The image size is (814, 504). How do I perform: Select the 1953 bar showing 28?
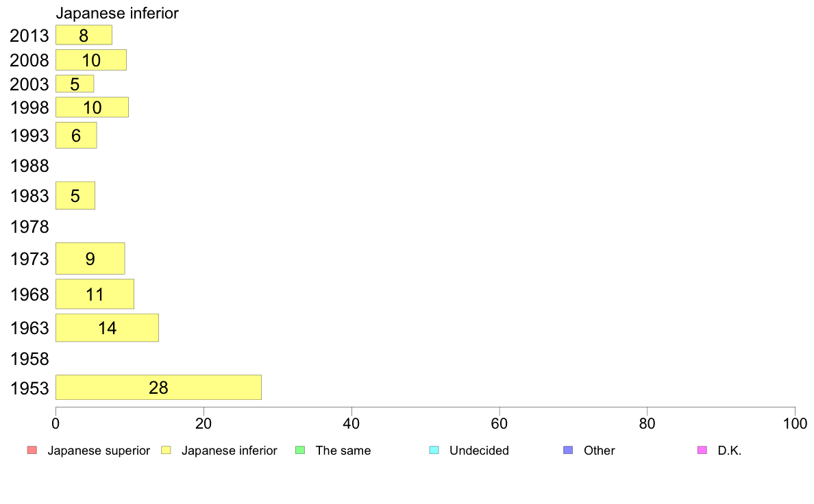[158, 387]
